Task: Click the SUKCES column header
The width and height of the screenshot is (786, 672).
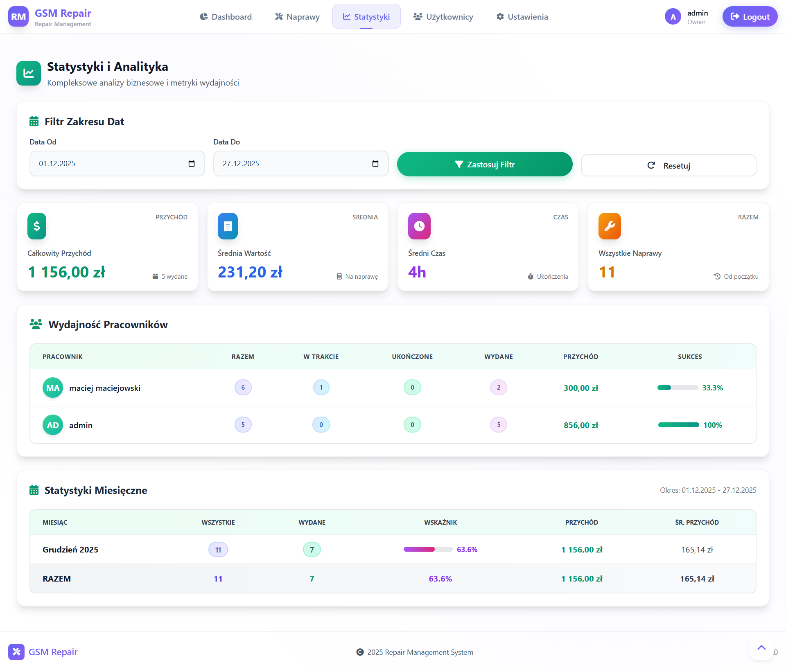Action: (690, 357)
